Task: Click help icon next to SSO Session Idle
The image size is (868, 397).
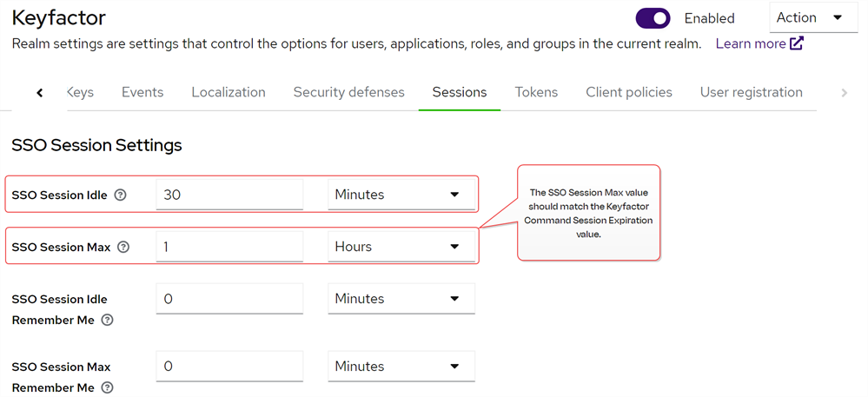Action: pyautogui.click(x=121, y=195)
